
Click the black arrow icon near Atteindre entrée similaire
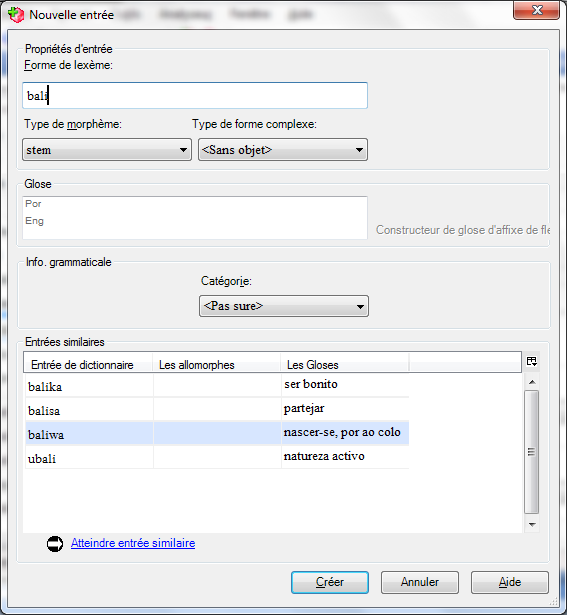[55, 544]
